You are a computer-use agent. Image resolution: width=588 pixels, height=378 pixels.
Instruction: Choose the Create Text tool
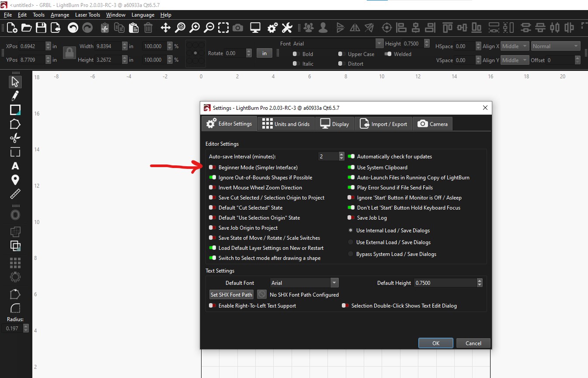point(15,166)
